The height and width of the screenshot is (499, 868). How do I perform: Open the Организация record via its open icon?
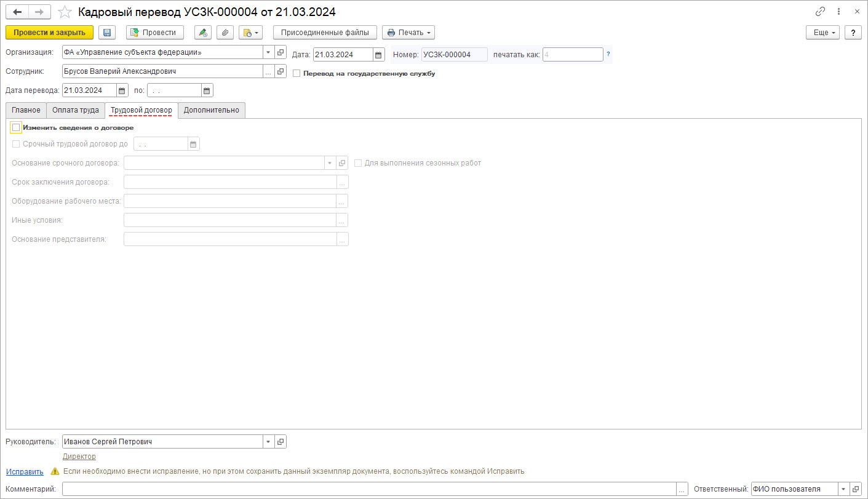point(280,52)
